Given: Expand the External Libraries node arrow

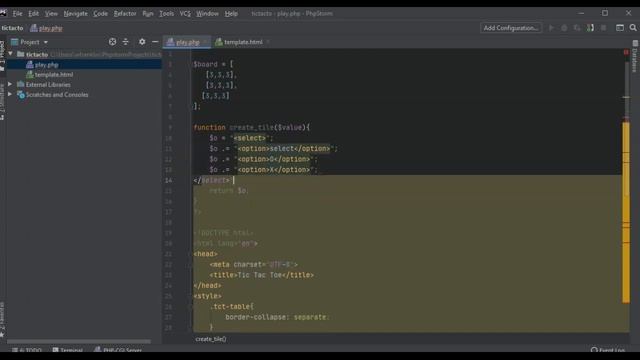Looking at the screenshot, I should point(10,84).
